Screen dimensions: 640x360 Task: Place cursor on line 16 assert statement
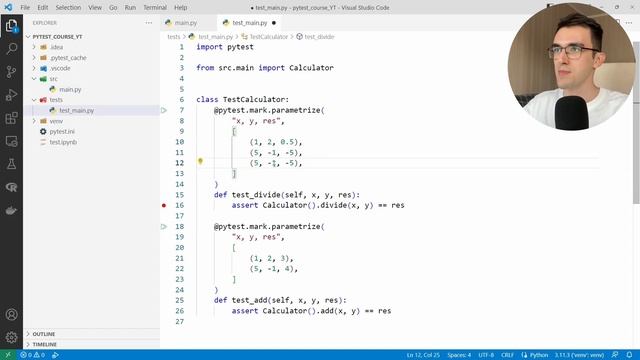click(x=318, y=205)
